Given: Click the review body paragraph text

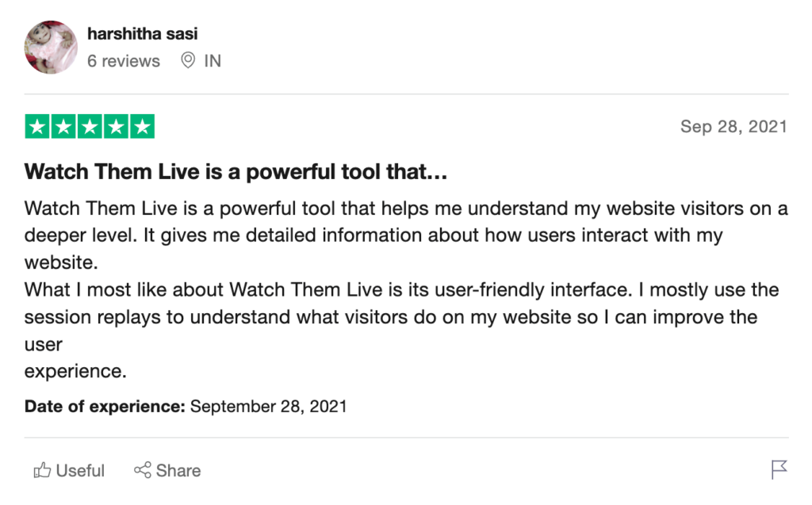Looking at the screenshot, I should 406,289.
